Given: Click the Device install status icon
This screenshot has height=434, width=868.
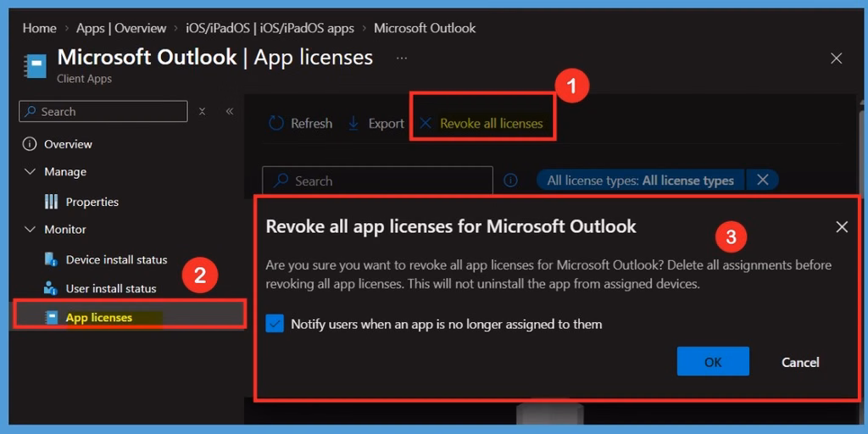Looking at the screenshot, I should click(51, 259).
